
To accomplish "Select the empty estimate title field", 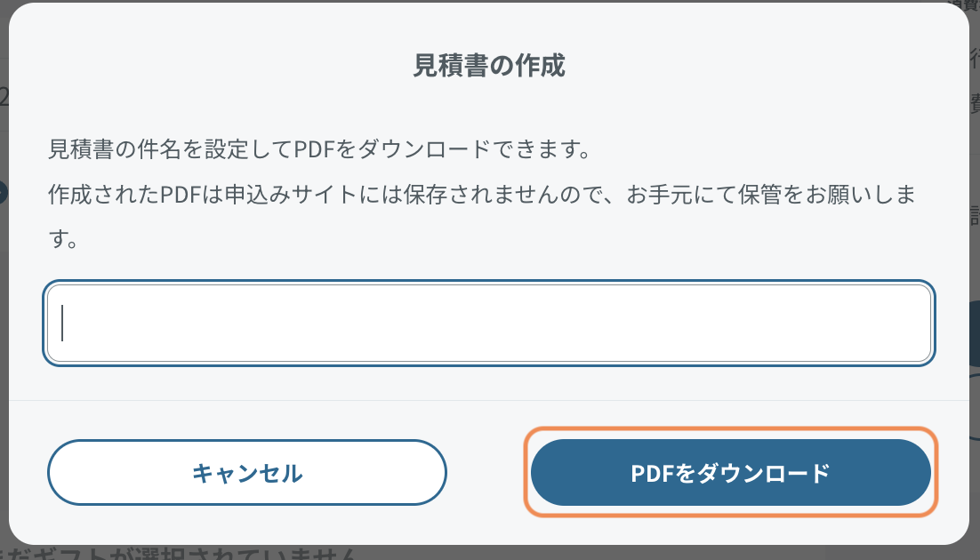I will pyautogui.click(x=489, y=323).
